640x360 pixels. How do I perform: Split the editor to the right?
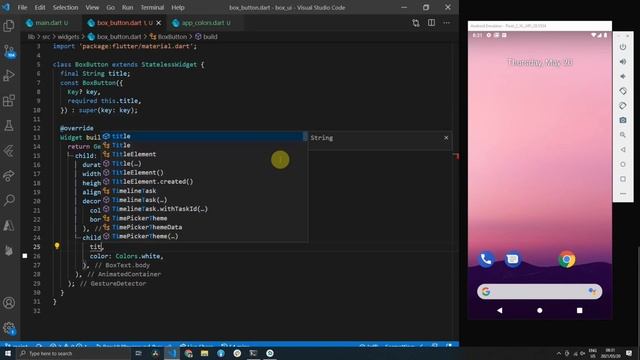point(431,23)
